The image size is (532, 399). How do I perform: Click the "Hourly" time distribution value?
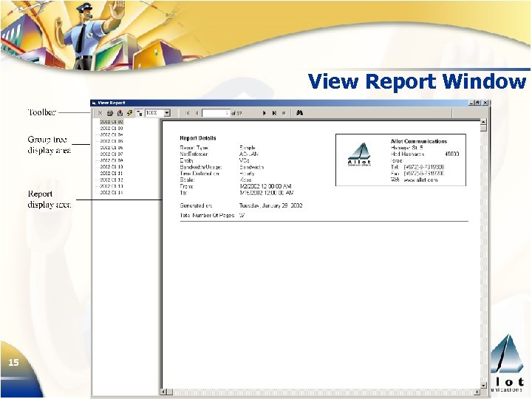point(247,174)
